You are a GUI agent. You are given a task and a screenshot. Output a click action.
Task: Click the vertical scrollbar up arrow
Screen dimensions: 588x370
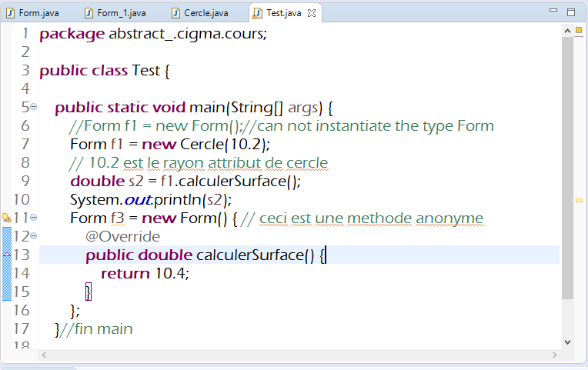click(568, 31)
